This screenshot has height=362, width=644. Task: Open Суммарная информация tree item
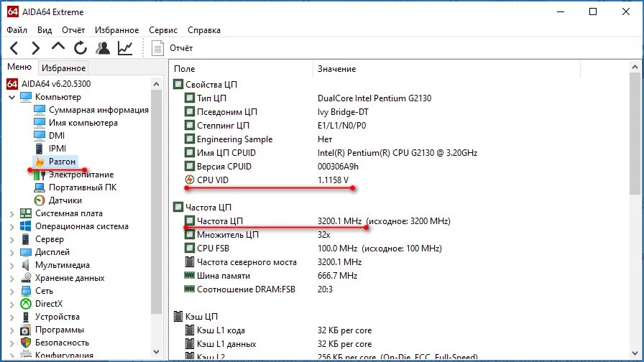[x=98, y=110]
